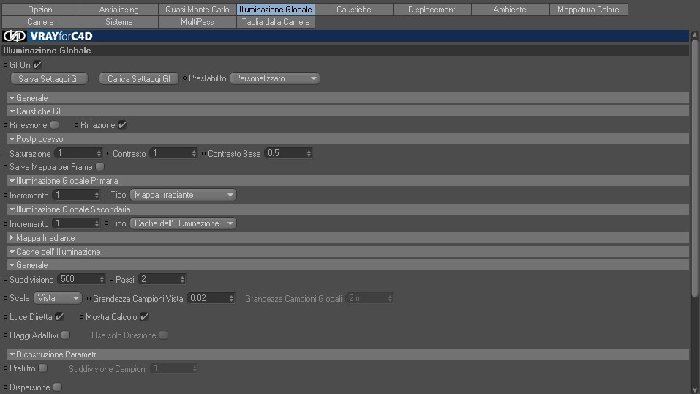This screenshot has height=394, width=700.
Task: Click the Salva Settaggi GI button
Action: click(49, 79)
